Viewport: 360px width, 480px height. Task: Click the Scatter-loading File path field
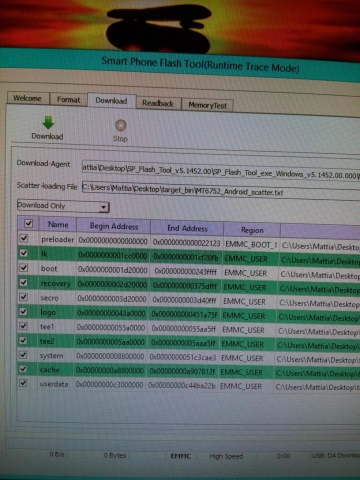pos(221,191)
